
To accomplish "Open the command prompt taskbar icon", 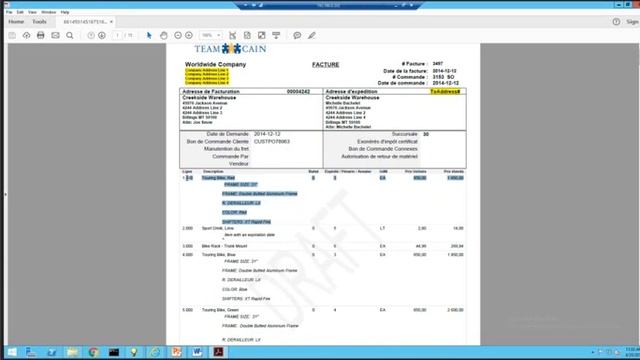I will pos(114,352).
